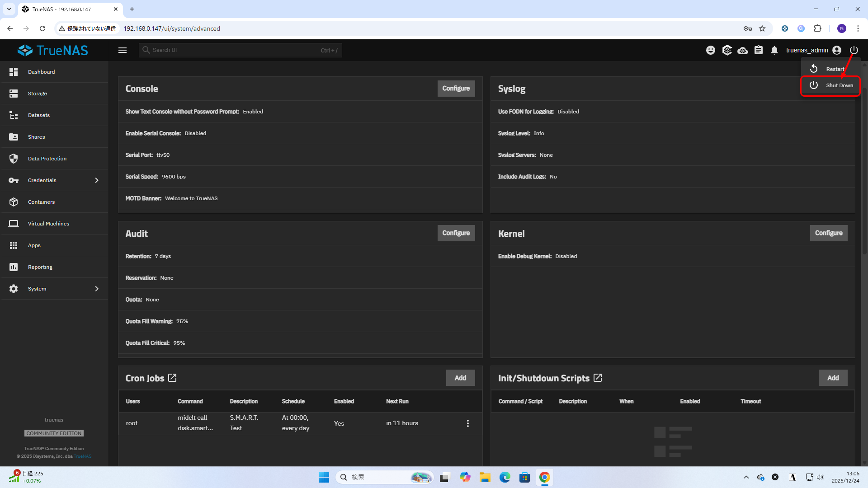This screenshot has width=868, height=488.
Task: Click the power icon in top bar
Action: (x=854, y=50)
